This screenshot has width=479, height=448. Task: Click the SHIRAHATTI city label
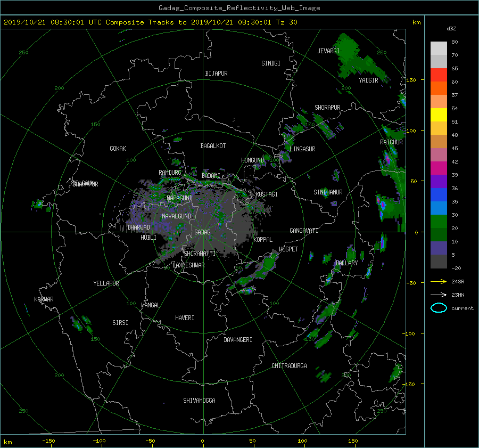(x=200, y=253)
